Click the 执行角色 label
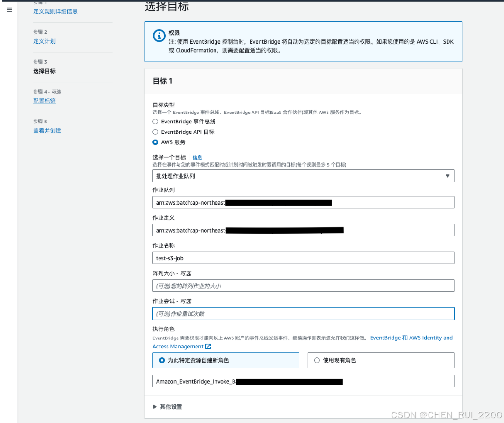The width and height of the screenshot is (504, 423). (163, 329)
